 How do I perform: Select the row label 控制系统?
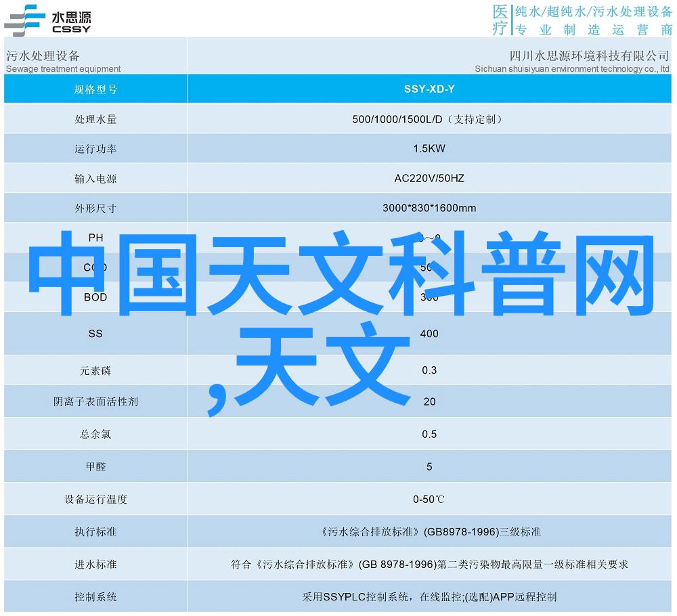[95, 597]
